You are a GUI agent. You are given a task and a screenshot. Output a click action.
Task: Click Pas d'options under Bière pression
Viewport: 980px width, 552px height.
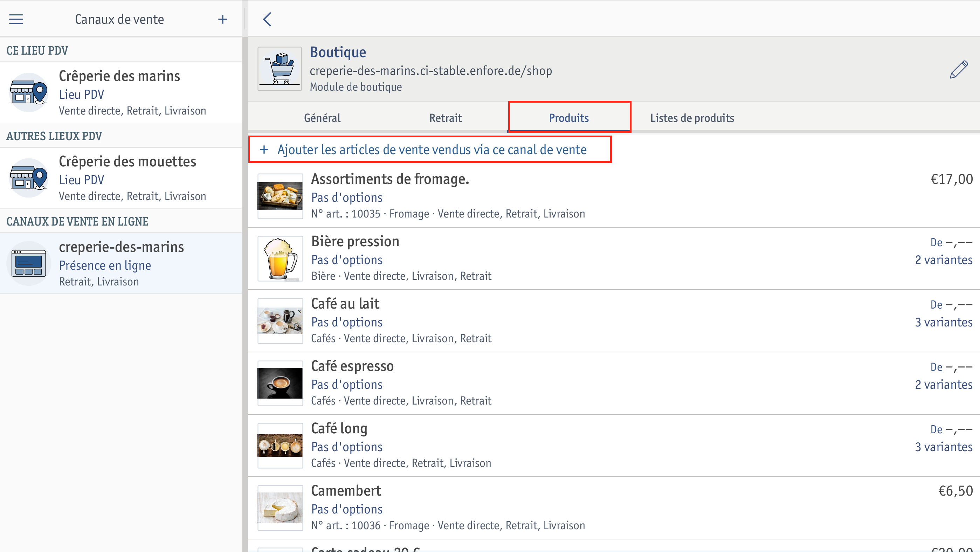347,260
